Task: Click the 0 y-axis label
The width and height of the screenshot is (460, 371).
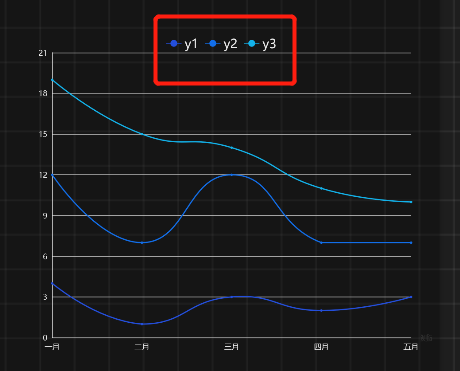Action: click(x=45, y=338)
